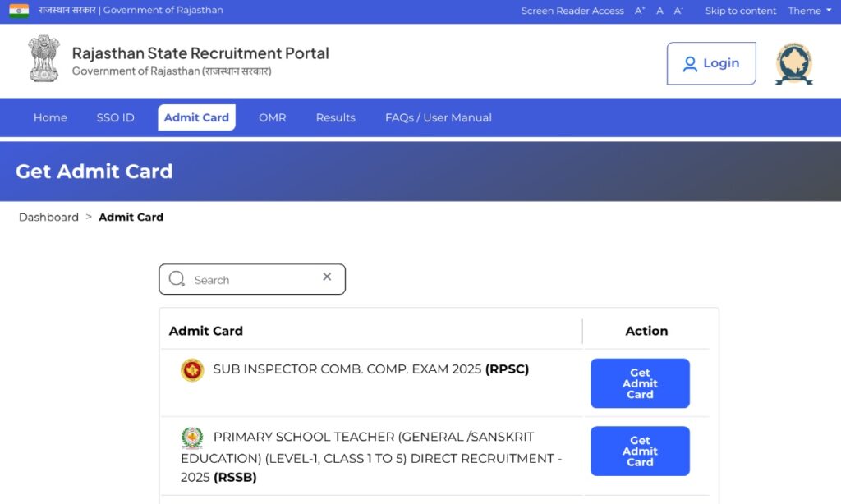Image resolution: width=841 pixels, height=504 pixels.
Task: Open the OMR menu item
Action: [272, 117]
